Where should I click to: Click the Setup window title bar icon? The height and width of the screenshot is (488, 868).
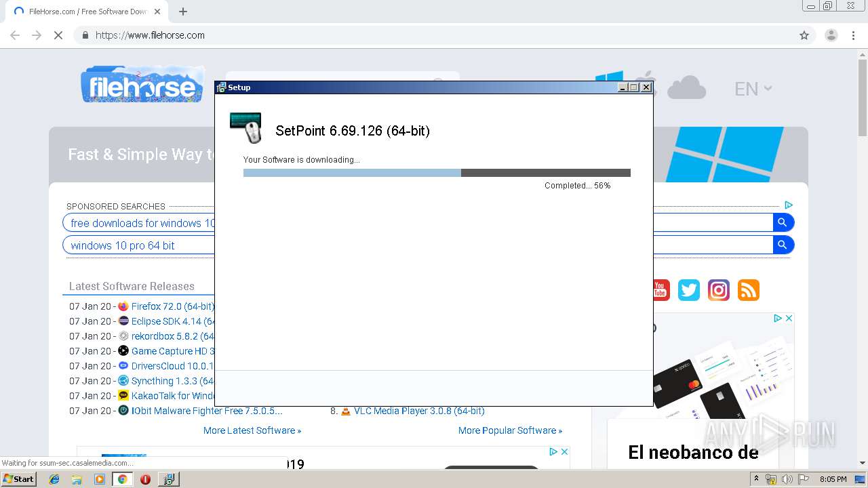[x=221, y=87]
